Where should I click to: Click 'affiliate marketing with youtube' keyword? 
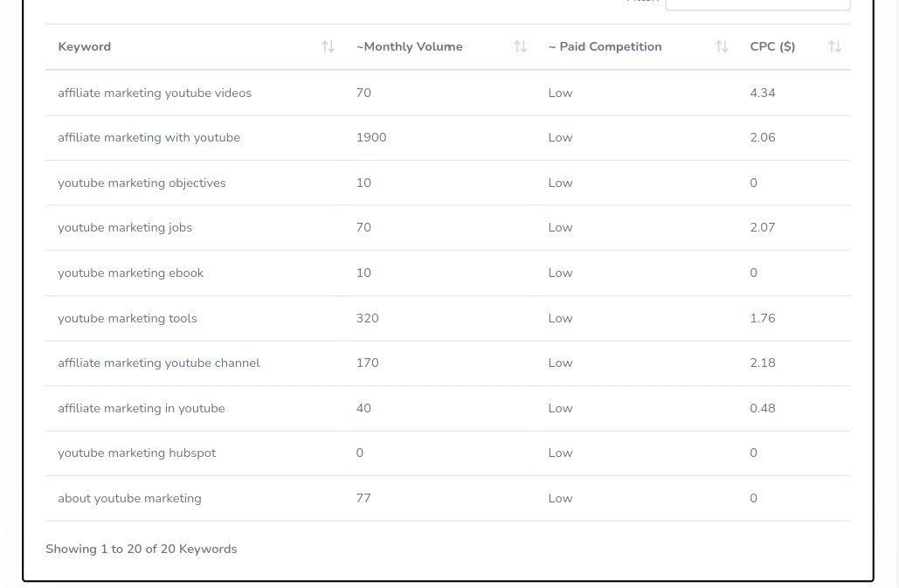pyautogui.click(x=149, y=137)
